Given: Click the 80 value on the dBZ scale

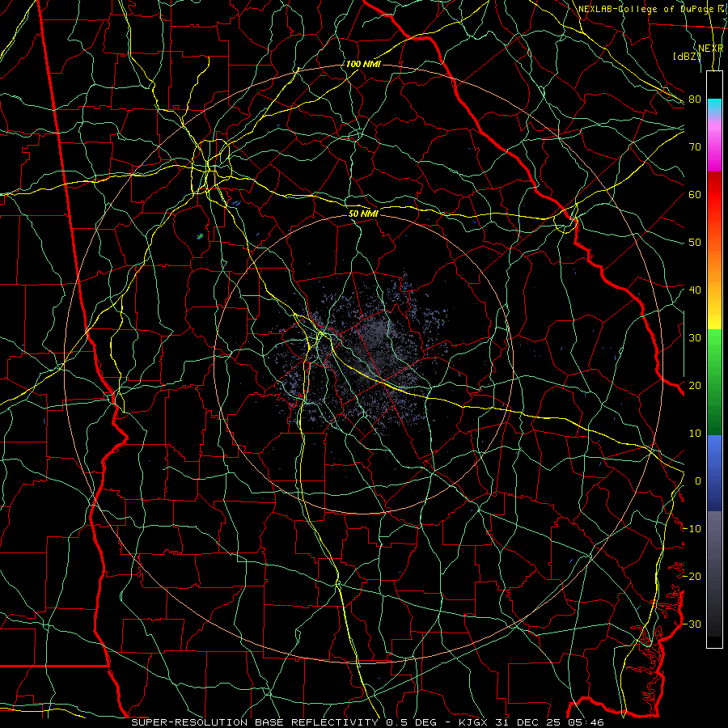Looking at the screenshot, I should 695,99.
